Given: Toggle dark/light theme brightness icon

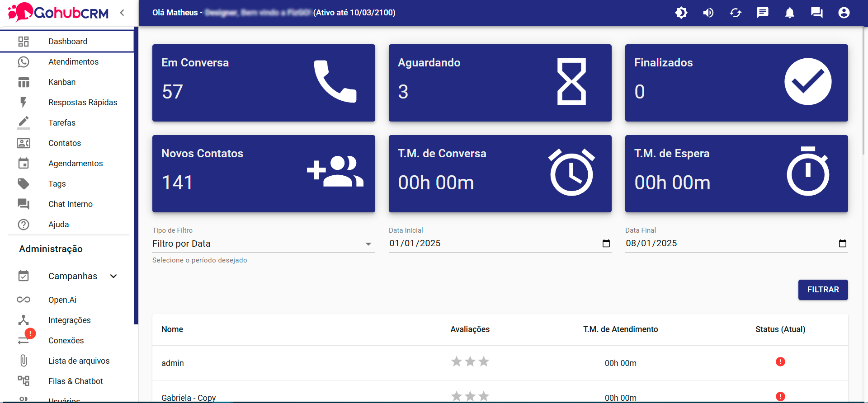Looking at the screenshot, I should click(x=681, y=13).
